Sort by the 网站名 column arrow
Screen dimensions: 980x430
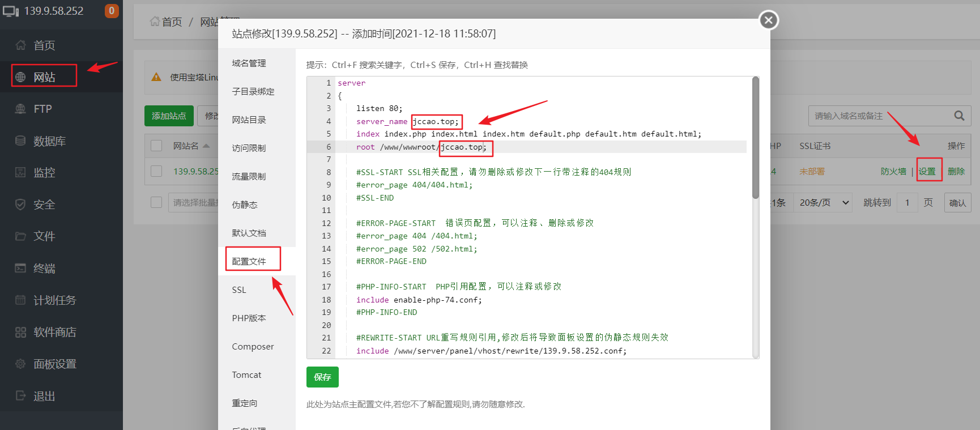pos(206,146)
